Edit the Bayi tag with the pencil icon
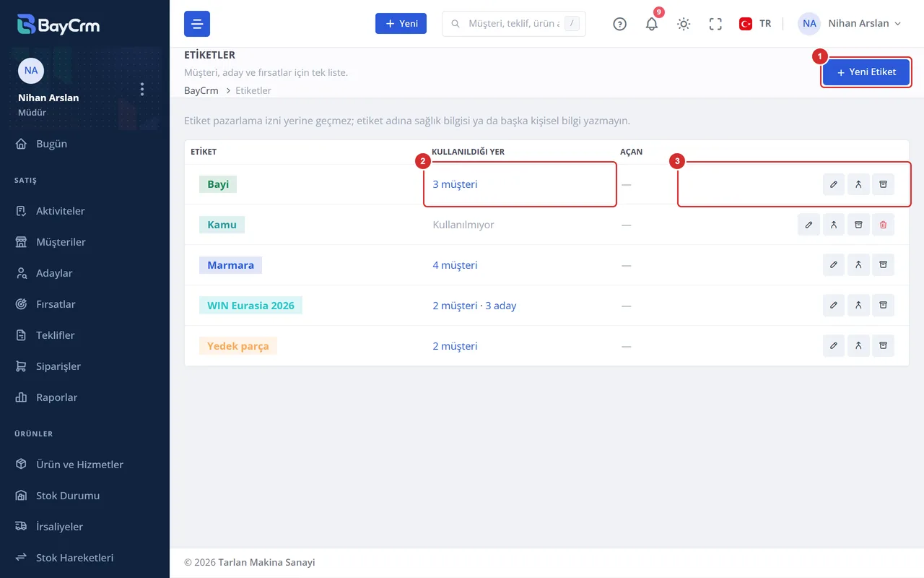 point(834,184)
